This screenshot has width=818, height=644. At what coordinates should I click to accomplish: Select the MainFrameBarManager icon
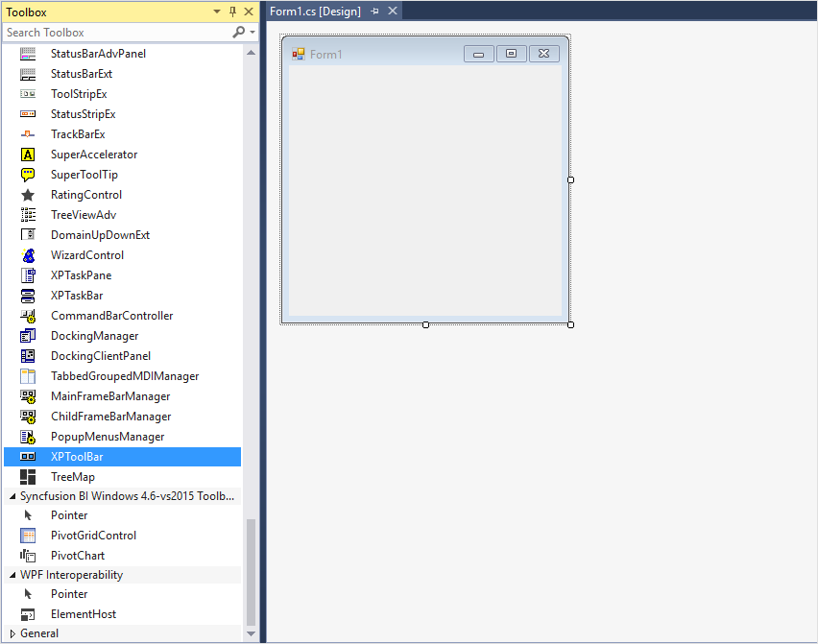(28, 396)
